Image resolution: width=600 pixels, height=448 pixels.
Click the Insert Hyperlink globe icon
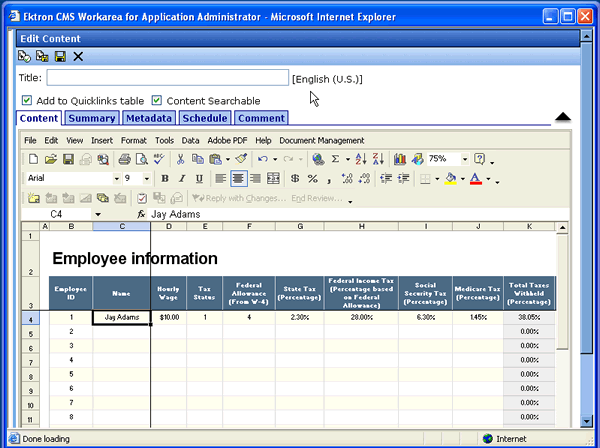318,159
